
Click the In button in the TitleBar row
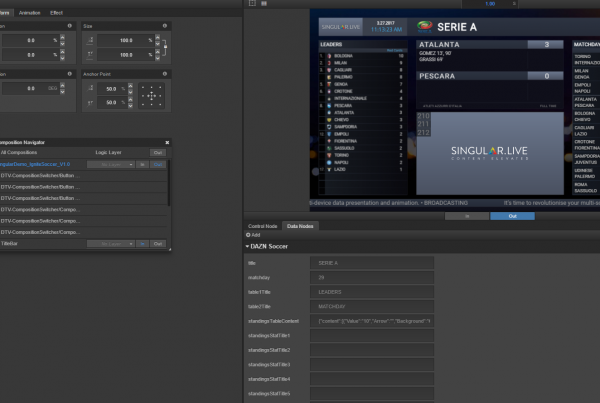143,244
